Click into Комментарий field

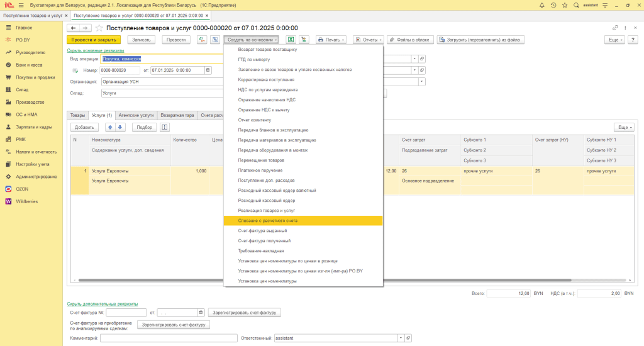tap(169, 338)
